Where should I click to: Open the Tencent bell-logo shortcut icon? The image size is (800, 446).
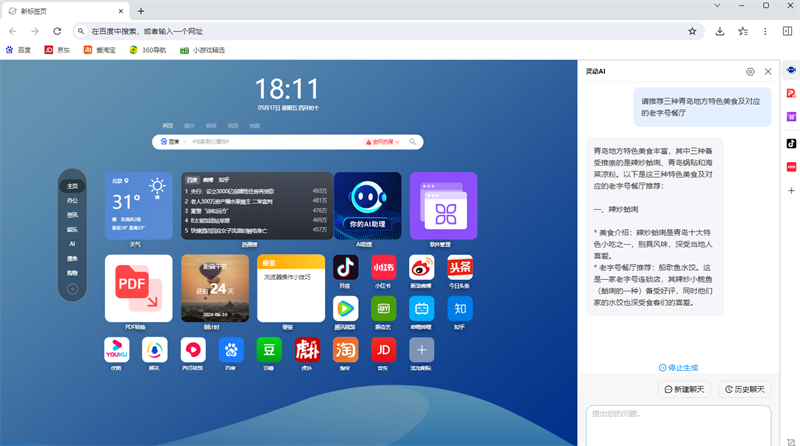tap(155, 350)
